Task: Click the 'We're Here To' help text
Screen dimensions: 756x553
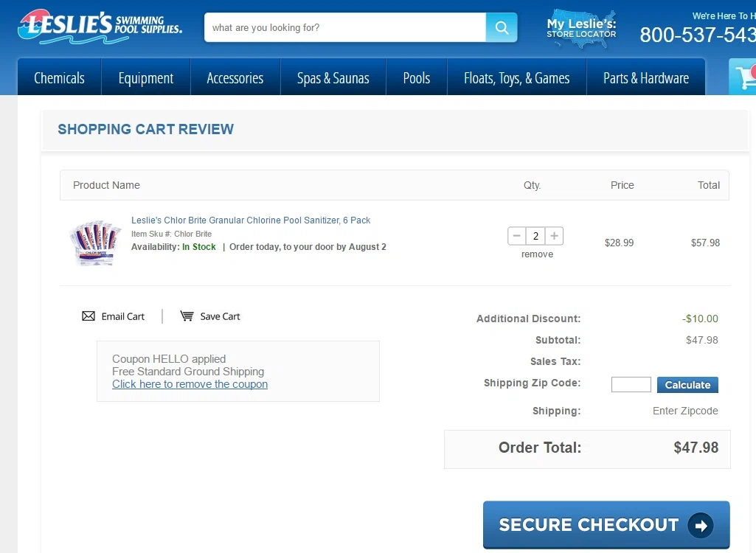Action: (x=724, y=16)
